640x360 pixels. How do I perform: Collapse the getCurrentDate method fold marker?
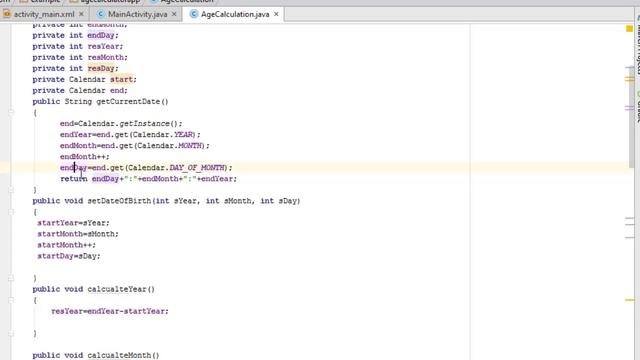coord(11,112)
